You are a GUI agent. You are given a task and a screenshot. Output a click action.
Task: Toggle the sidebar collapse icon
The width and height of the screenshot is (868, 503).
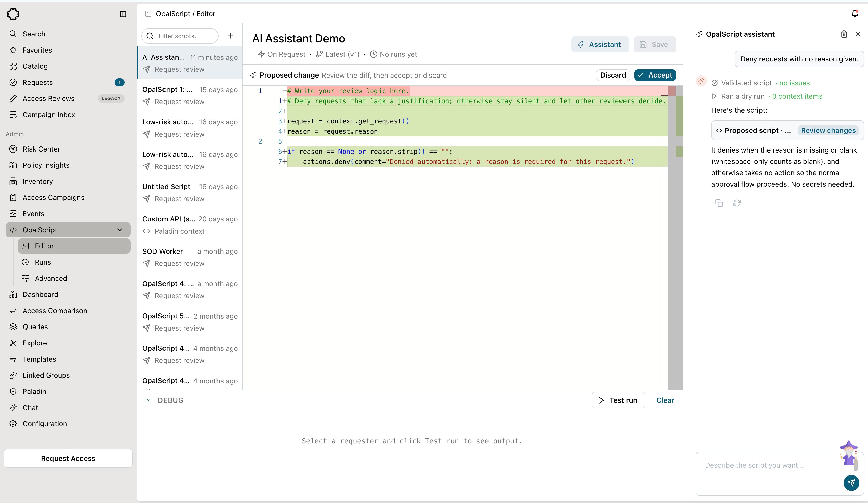tap(123, 14)
